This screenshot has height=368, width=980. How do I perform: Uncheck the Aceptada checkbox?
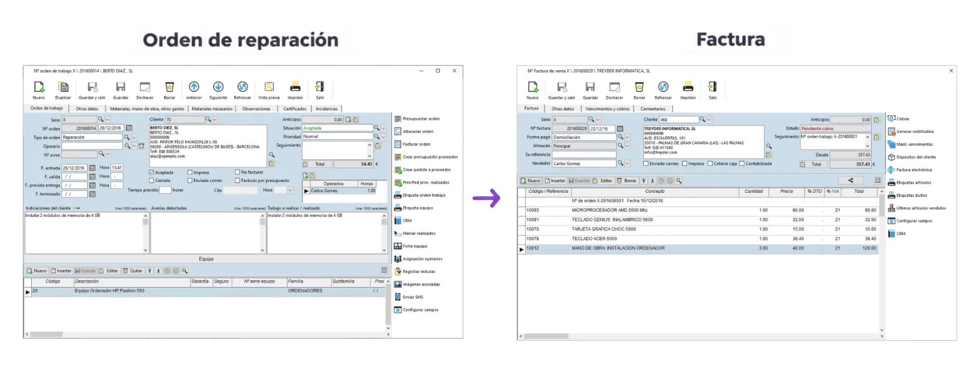152,172
